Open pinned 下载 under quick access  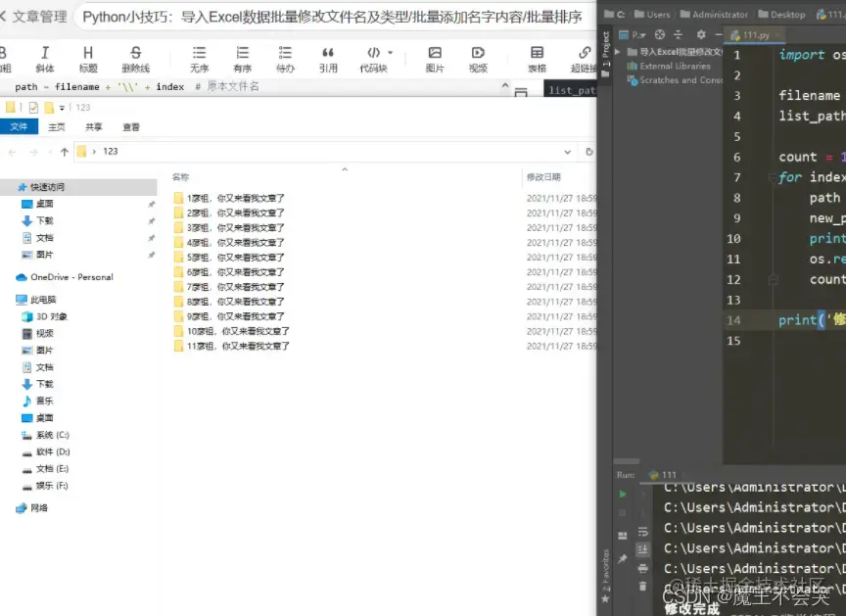(x=45, y=220)
